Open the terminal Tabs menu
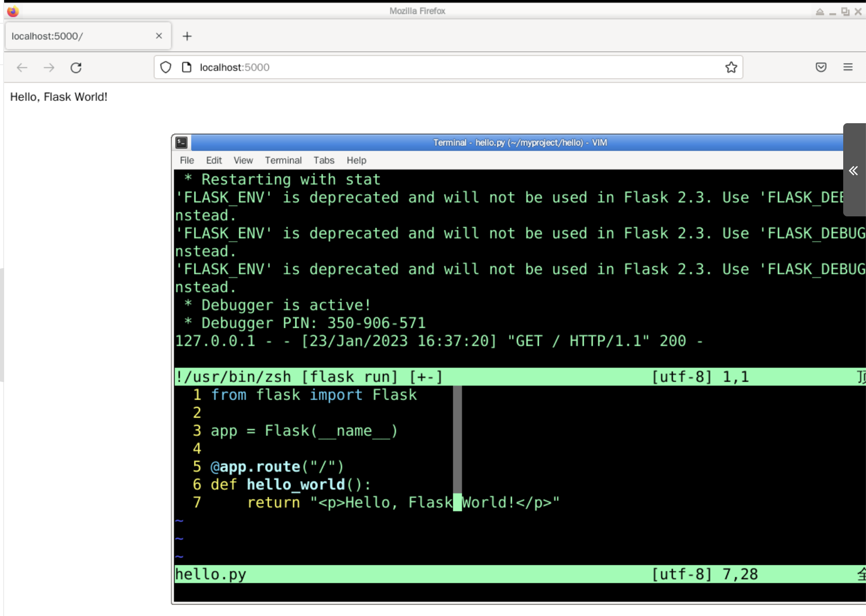Screen dimensions: 866x616 tap(324, 160)
